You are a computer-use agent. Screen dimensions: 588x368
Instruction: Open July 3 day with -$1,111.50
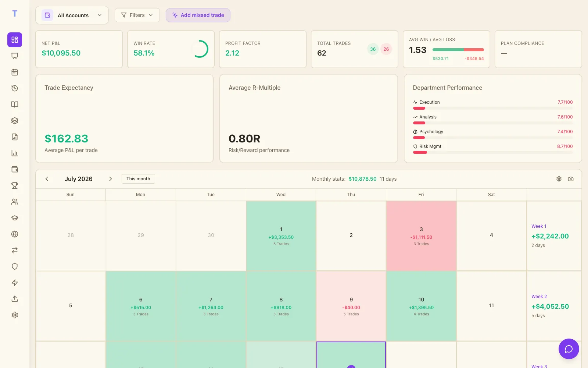pos(421,236)
